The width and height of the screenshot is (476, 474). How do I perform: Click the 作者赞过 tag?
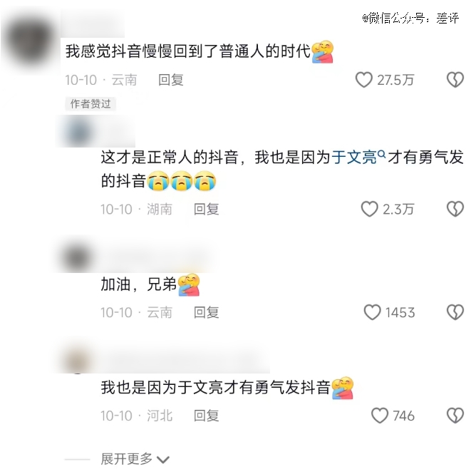point(90,104)
